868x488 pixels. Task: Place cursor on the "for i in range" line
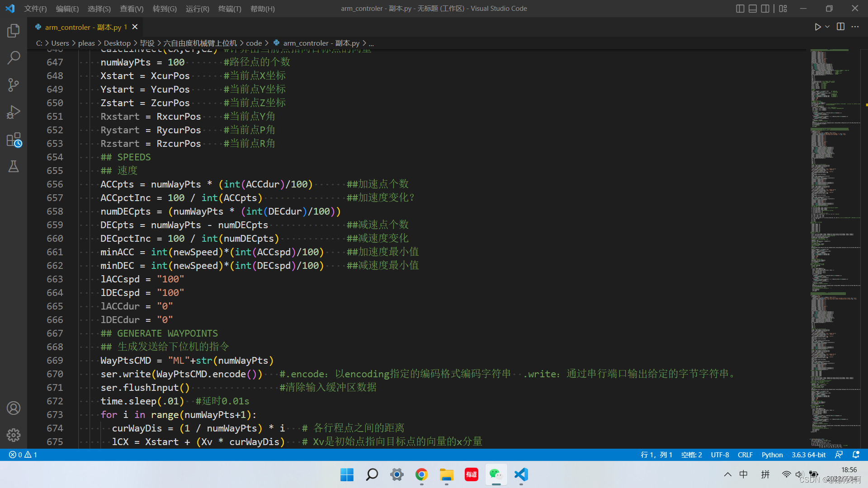pyautogui.click(x=179, y=415)
